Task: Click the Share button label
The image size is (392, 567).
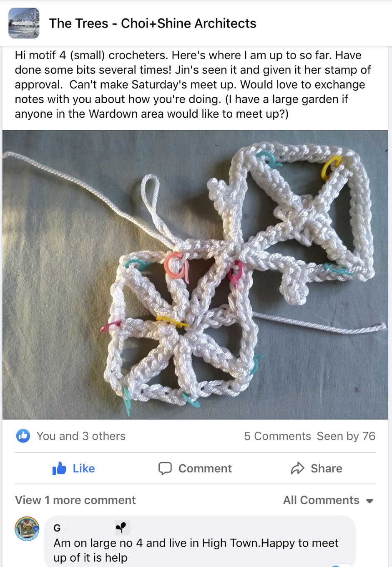Action: [327, 468]
